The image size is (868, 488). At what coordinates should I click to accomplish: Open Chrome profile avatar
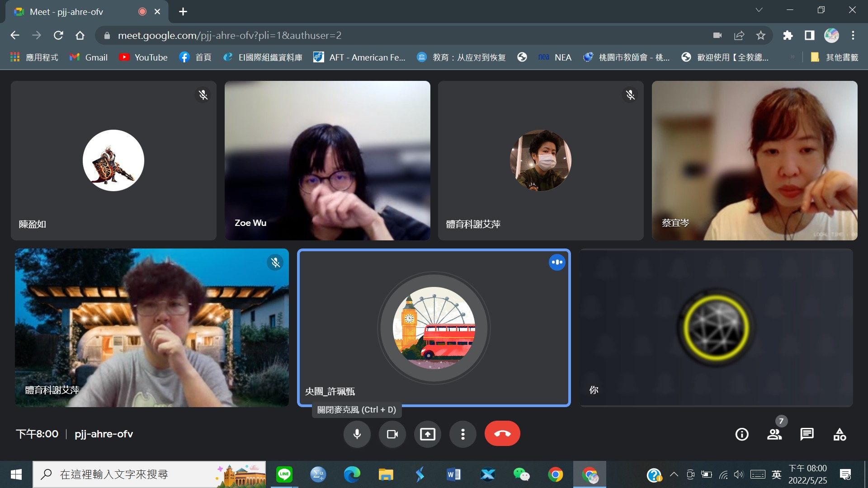[x=831, y=35]
